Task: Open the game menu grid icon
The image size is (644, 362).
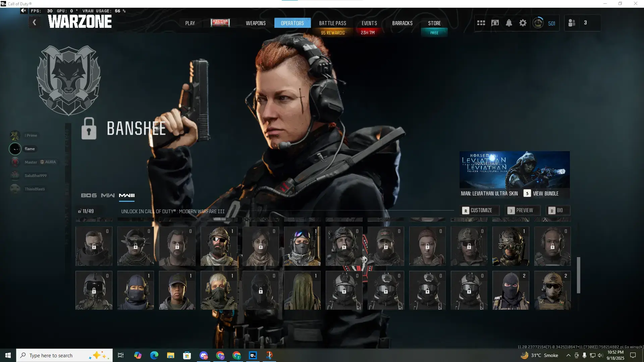Action: pyautogui.click(x=481, y=23)
